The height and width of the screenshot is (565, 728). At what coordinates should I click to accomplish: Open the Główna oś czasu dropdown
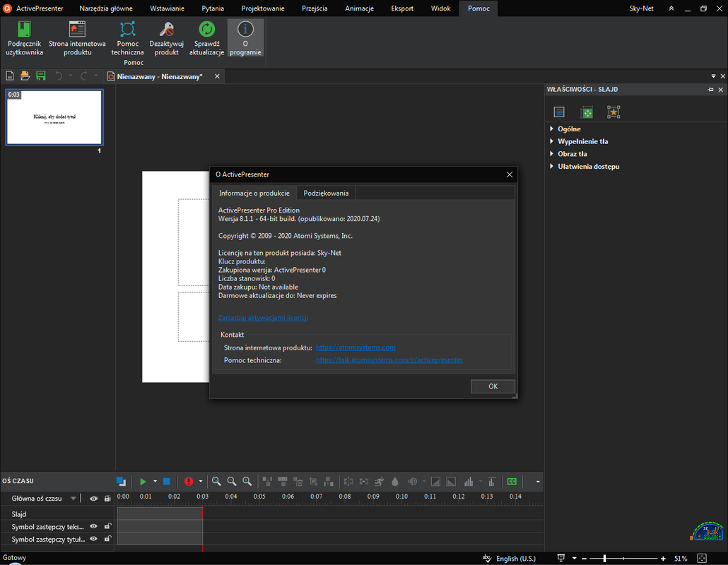(73, 499)
